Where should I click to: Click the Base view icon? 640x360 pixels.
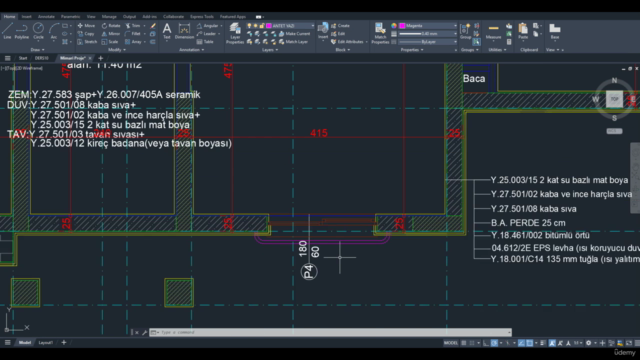555,31
